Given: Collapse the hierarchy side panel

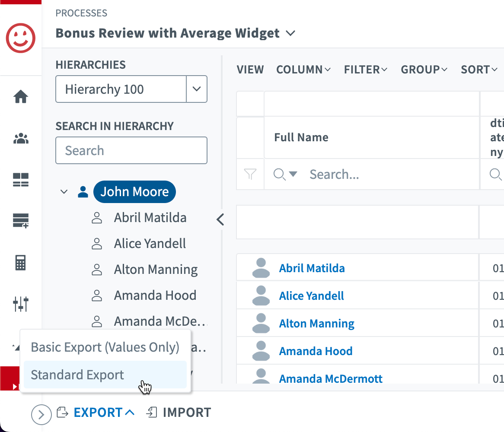Looking at the screenshot, I should [220, 219].
